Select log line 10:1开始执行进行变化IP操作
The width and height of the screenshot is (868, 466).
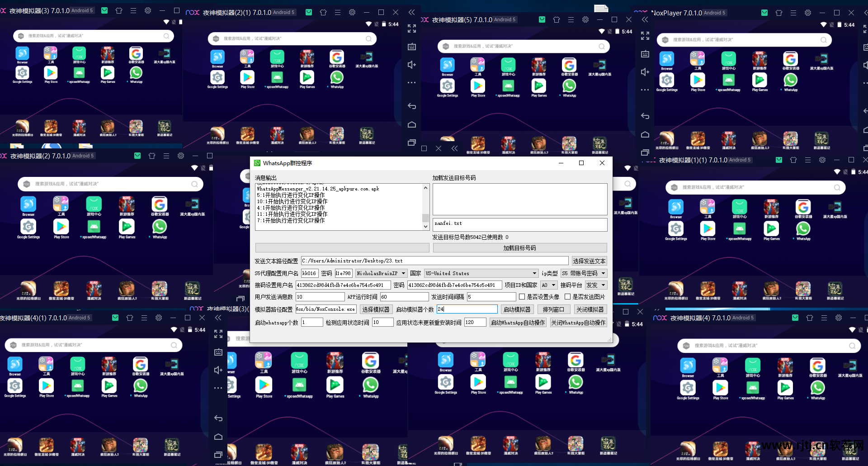tap(292, 202)
